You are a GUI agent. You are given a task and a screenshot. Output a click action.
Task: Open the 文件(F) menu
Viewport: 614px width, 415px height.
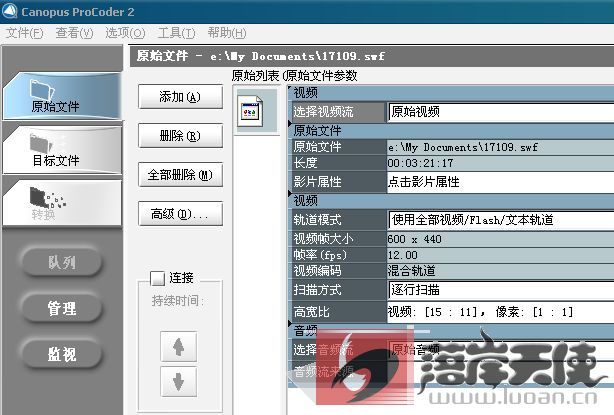click(x=24, y=33)
